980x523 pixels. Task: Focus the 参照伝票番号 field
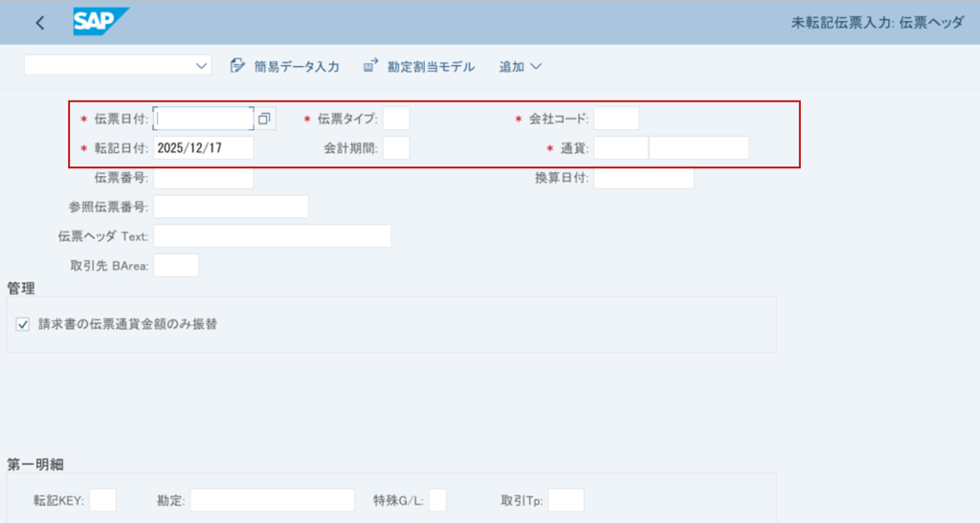231,207
